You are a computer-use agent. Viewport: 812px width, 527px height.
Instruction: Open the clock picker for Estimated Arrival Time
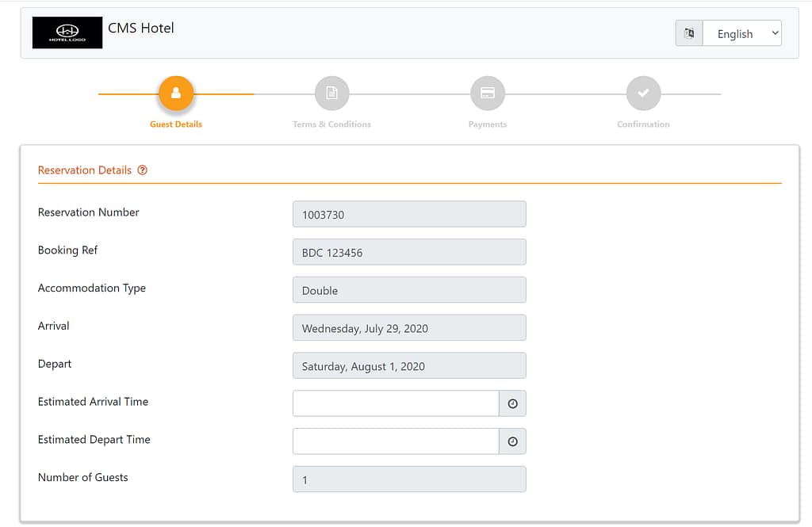512,403
